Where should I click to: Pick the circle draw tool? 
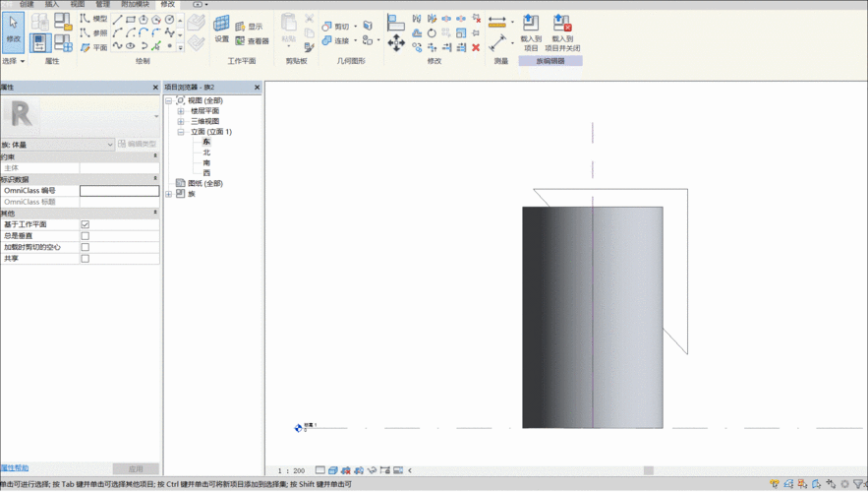[x=169, y=20]
